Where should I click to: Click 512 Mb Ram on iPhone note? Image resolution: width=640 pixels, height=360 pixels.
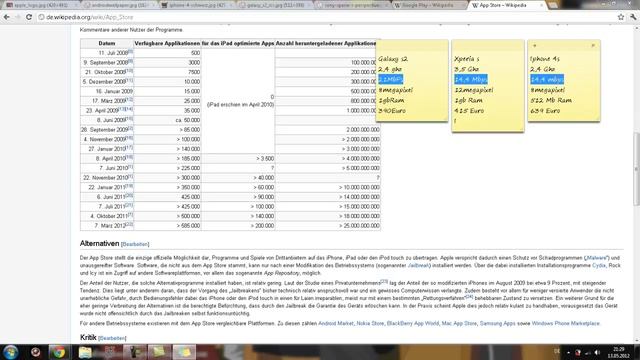(x=551, y=100)
